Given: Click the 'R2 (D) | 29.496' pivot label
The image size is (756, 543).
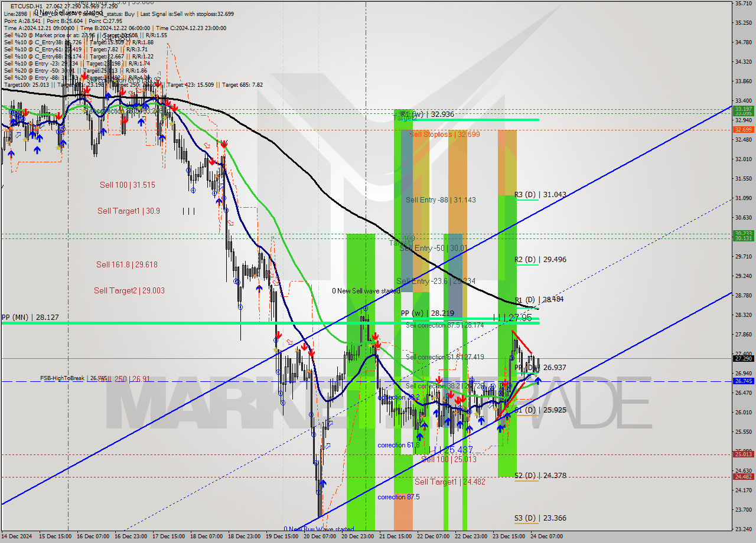Looking at the screenshot, I should coord(540,259).
